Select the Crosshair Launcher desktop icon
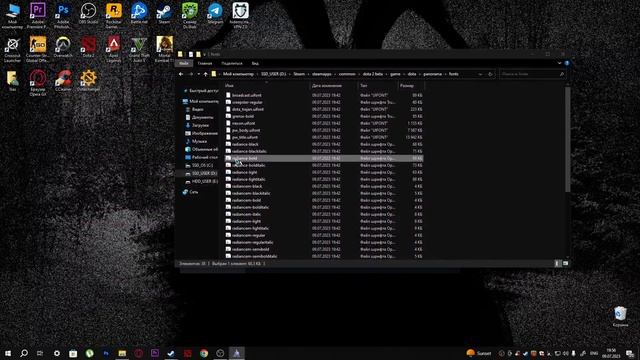640x360 pixels. pyautogui.click(x=12, y=49)
